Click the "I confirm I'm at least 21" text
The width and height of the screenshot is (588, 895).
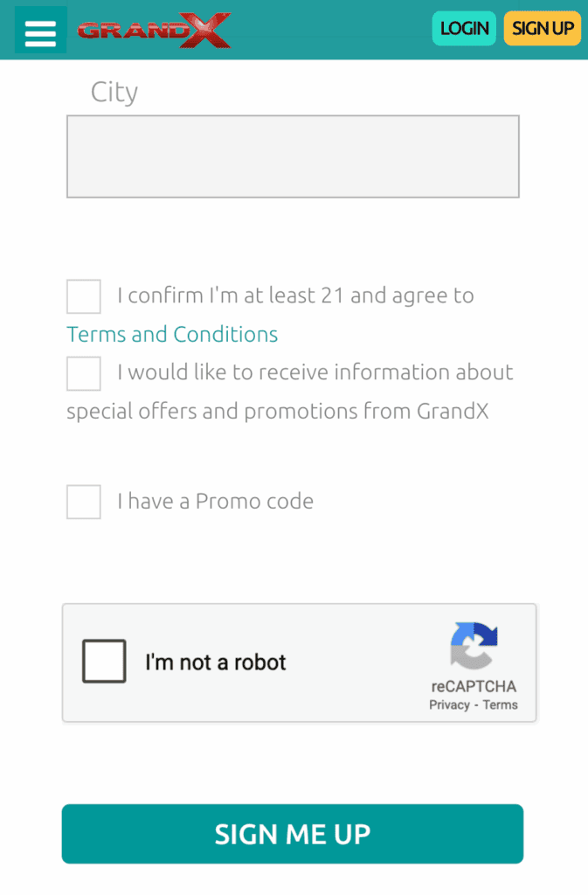[231, 295]
